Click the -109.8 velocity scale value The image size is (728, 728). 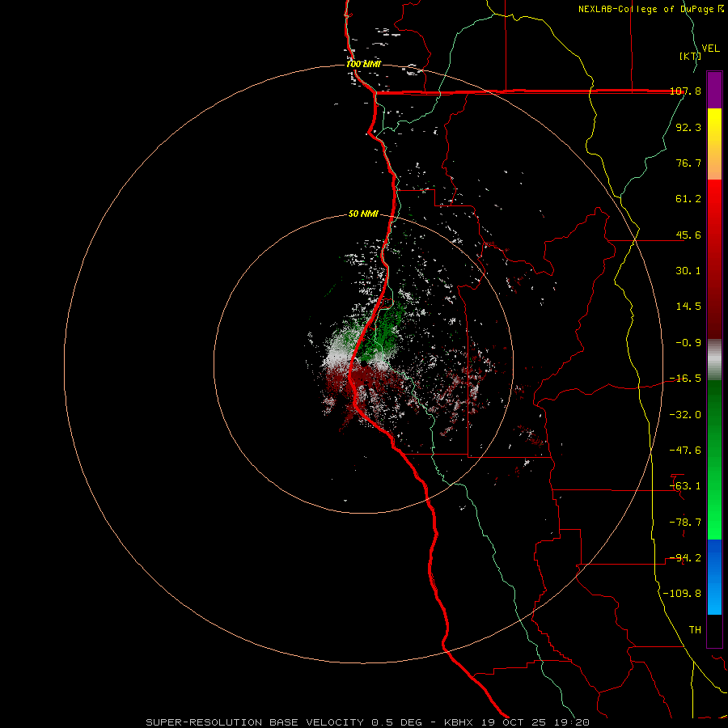point(683,594)
